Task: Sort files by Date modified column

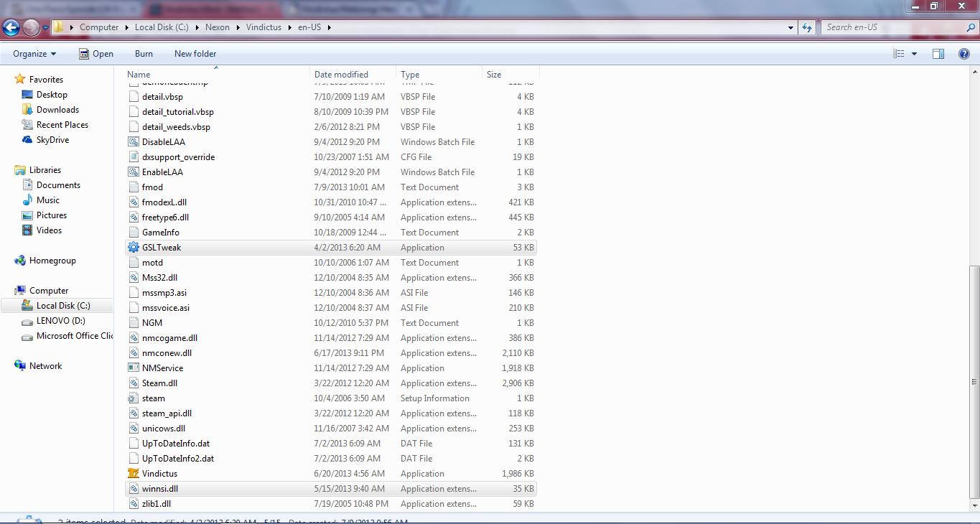Action: [341, 75]
